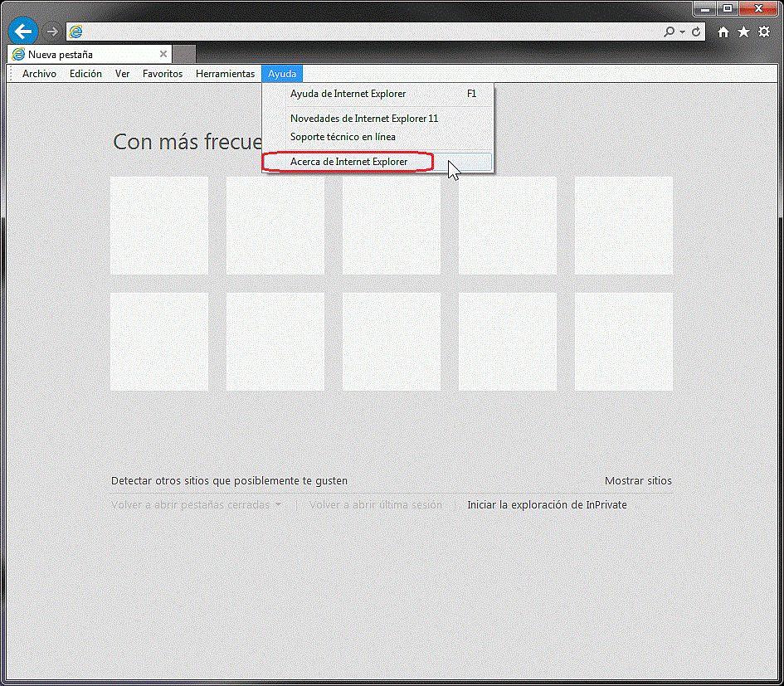This screenshot has width=784, height=686.
Task: Open the Tools gear icon
Action: (x=764, y=32)
